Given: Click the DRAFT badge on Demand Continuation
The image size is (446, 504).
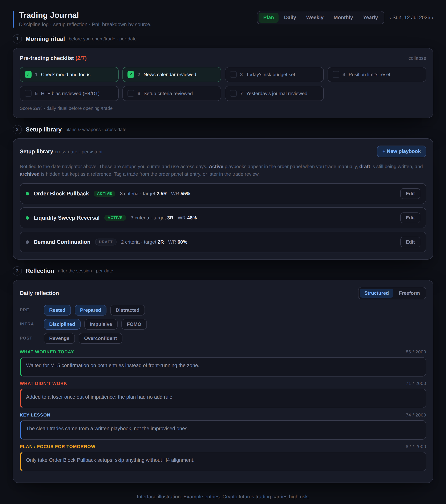Looking at the screenshot, I should click(106, 242).
